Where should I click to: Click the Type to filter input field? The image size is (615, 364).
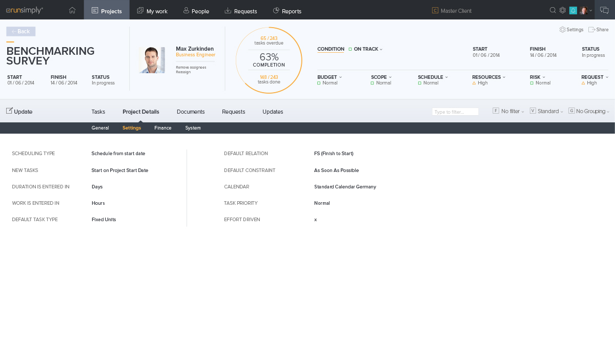click(x=455, y=112)
